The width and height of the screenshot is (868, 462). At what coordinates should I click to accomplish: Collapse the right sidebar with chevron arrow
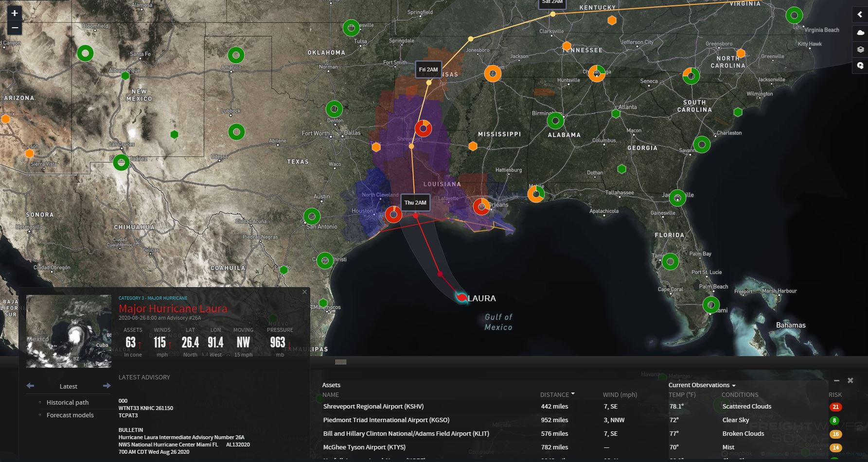(x=860, y=15)
